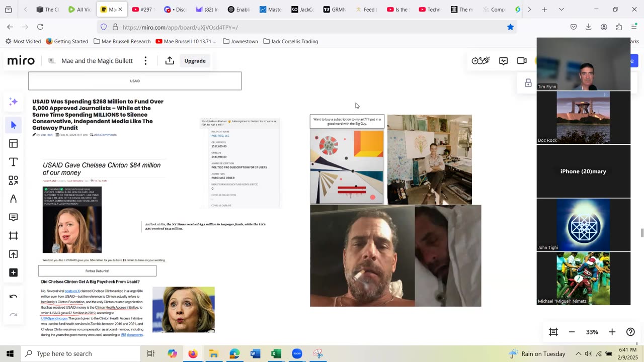The width and height of the screenshot is (644, 362).
Task: Open the 'IRS documents' link
Action: pos(132,335)
